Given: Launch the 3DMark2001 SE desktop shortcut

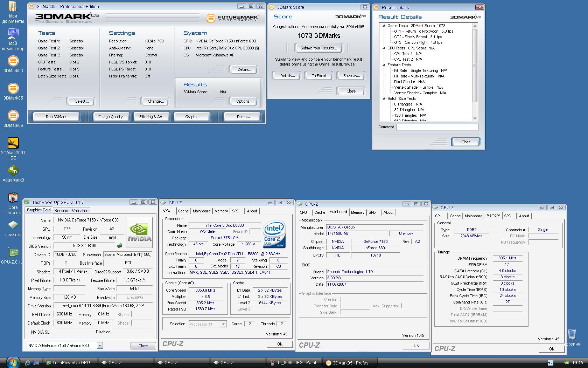Looking at the screenshot, I should point(13,149).
